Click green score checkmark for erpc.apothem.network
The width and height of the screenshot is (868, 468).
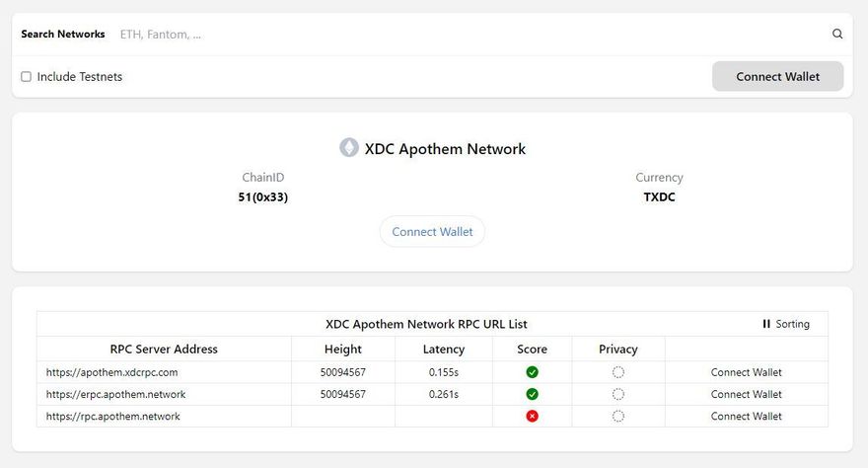[532, 394]
